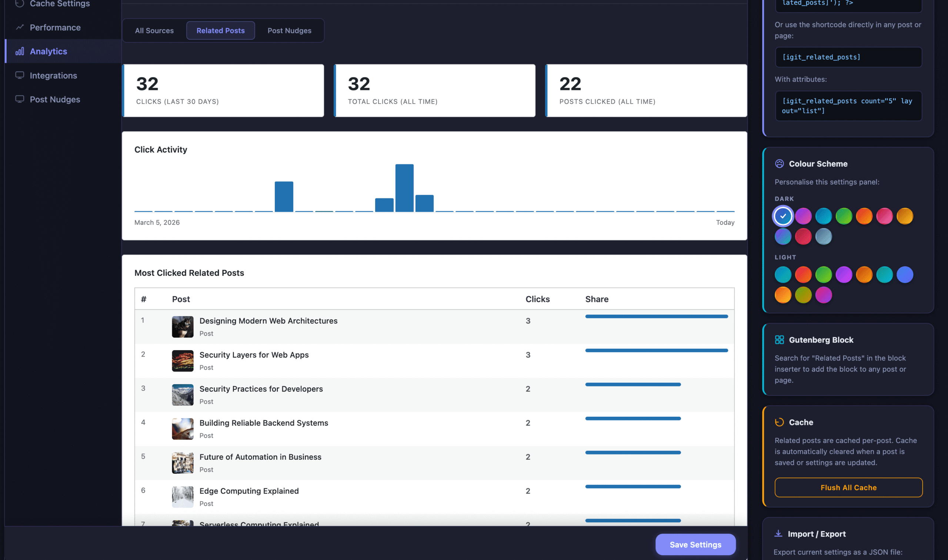Click the share bar for Security Layers row
The width and height of the screenshot is (948, 560).
click(656, 350)
